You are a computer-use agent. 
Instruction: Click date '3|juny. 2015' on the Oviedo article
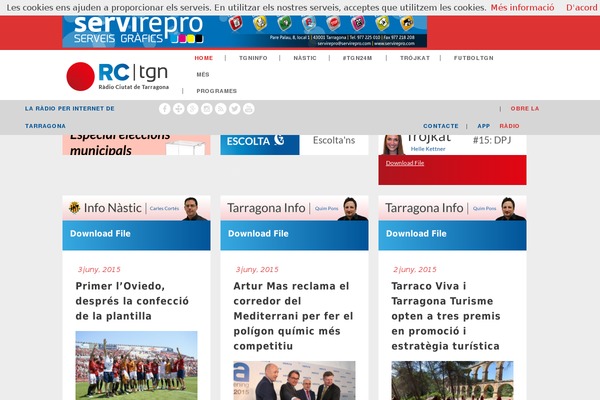click(x=99, y=269)
